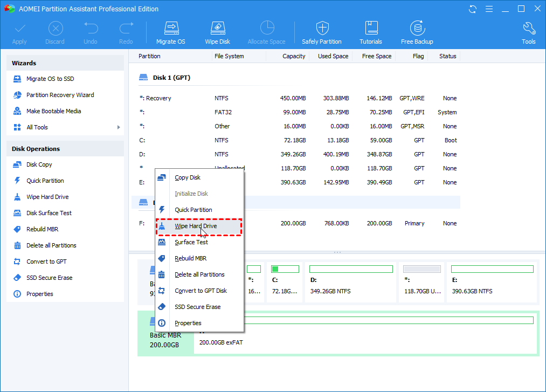Select Disk Surface Test in sidebar
Screen dimensions: 546x392
(x=49, y=213)
